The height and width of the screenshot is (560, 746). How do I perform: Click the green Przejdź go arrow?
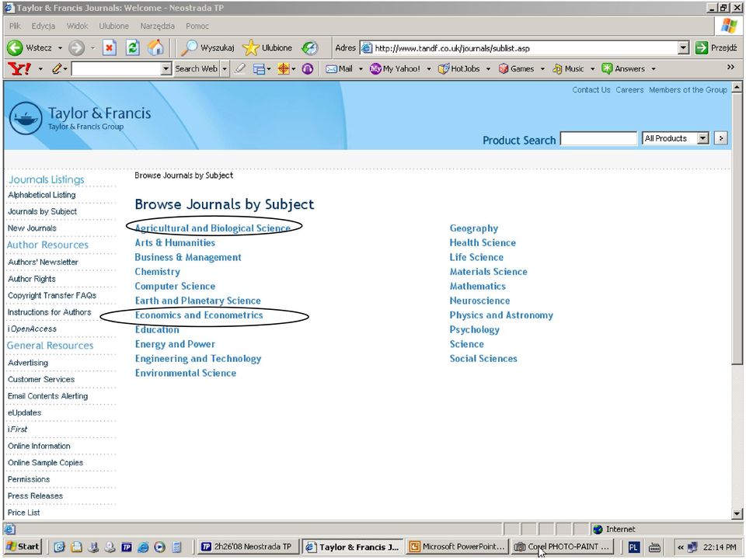point(701,47)
